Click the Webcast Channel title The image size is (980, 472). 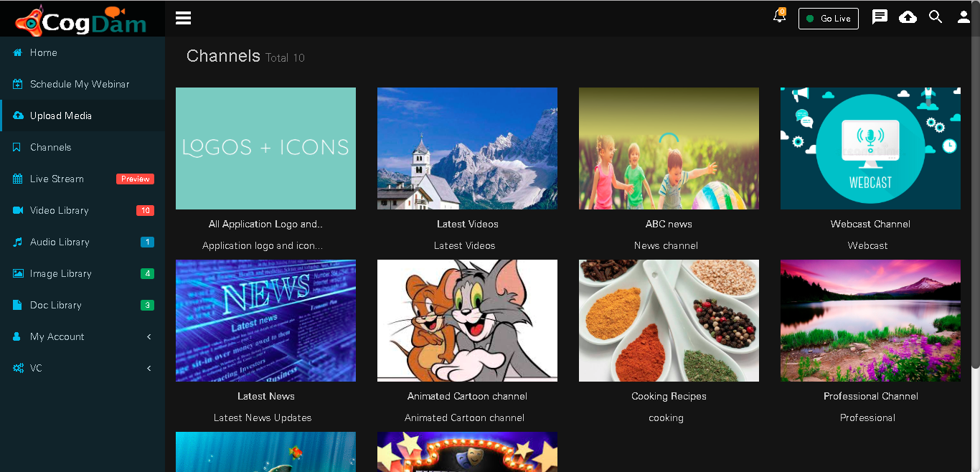coord(870,224)
